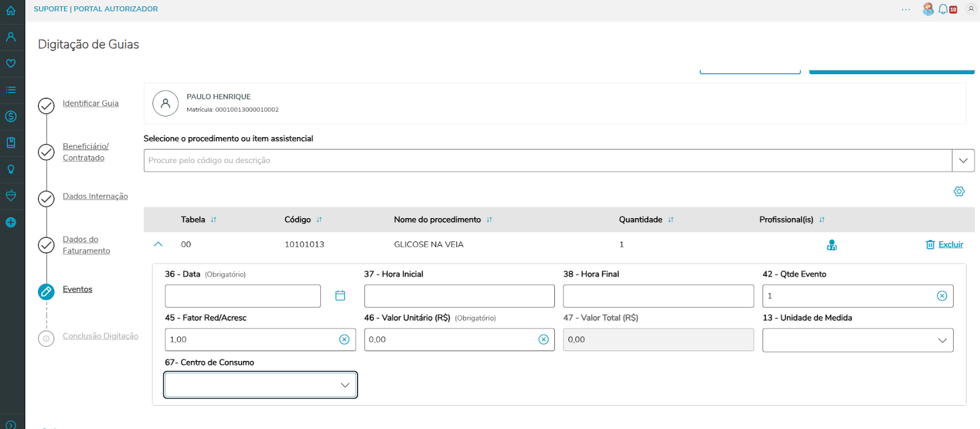The image size is (980, 429).
Task: Open the calendar date picker icon
Action: click(x=341, y=296)
